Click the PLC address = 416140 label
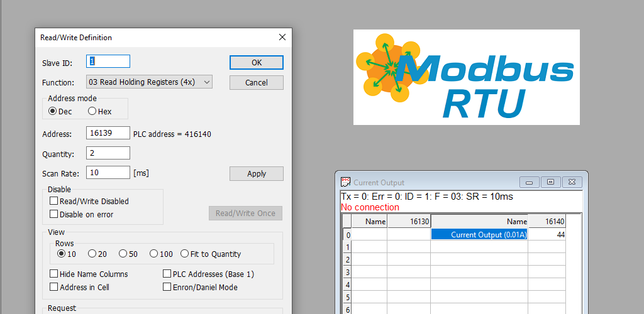This screenshot has height=314, width=644. click(172, 134)
